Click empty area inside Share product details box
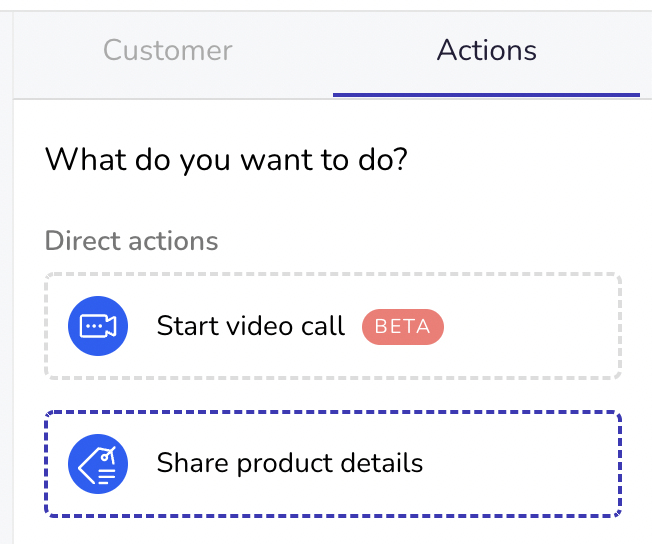652x544 pixels. pos(520,464)
